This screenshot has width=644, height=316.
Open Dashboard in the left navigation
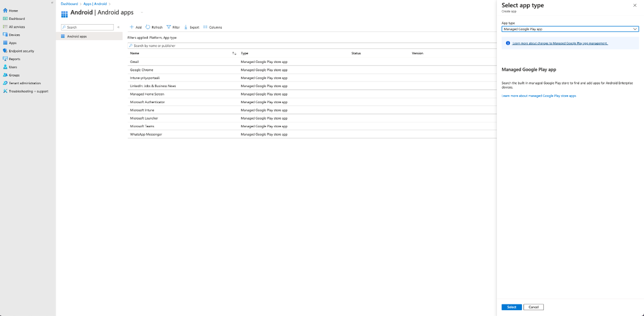point(16,19)
